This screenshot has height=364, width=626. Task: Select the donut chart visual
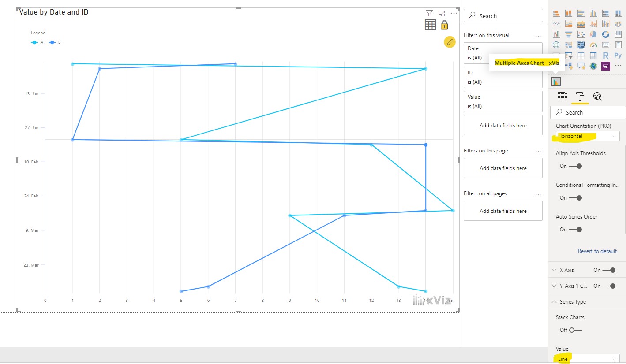click(606, 34)
